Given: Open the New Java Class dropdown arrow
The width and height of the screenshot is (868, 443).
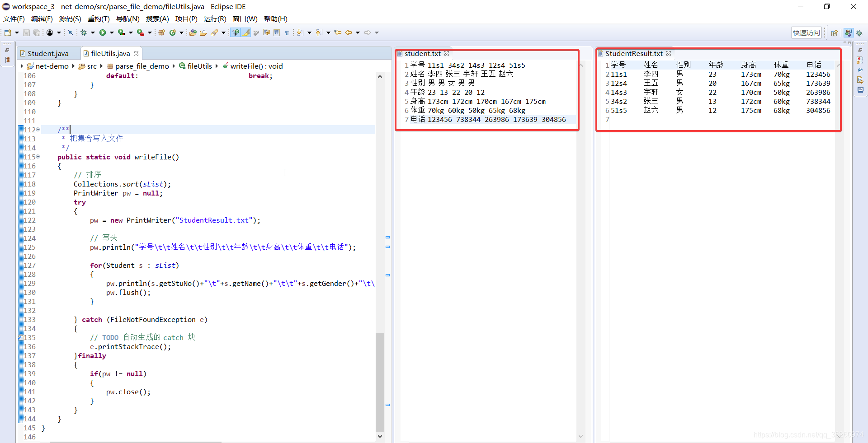Looking at the screenshot, I should [181, 33].
